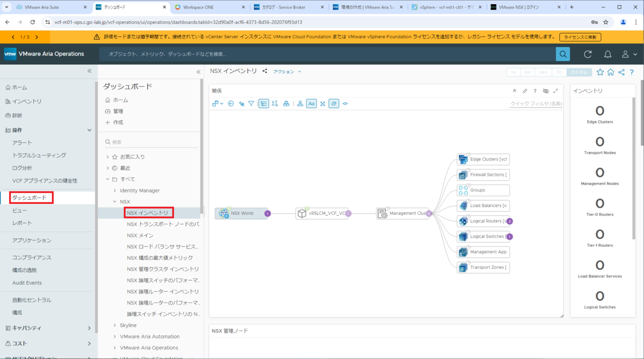This screenshot has width=644, height=359.
Task: Toggle the highlighted list-view button in graph toolbar
Action: 264,104
